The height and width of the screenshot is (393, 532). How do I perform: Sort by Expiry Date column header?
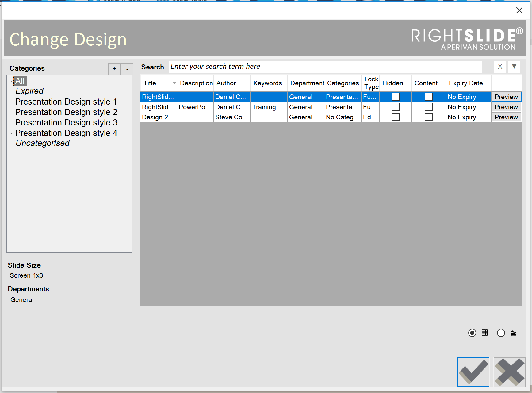469,83
